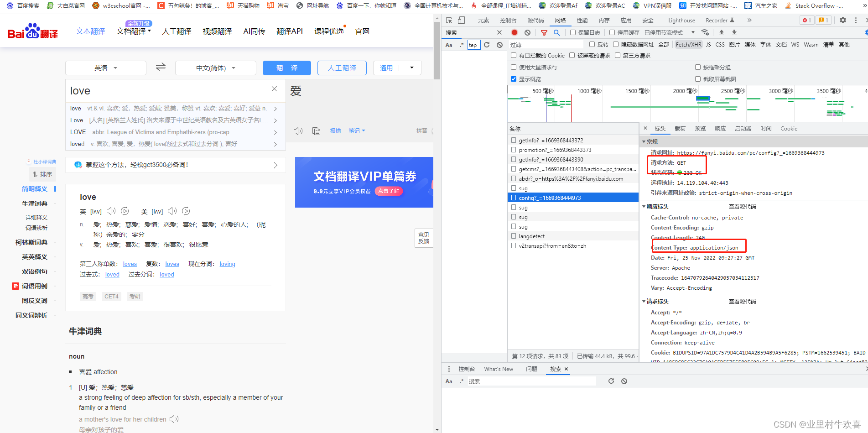Open the 预览 tab of request details
868x433 pixels.
pos(700,128)
